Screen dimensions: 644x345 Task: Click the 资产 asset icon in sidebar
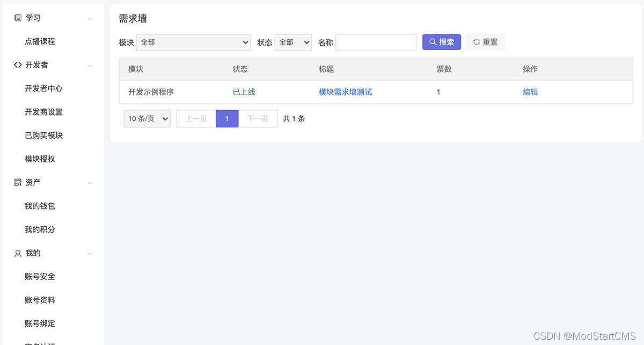18,183
